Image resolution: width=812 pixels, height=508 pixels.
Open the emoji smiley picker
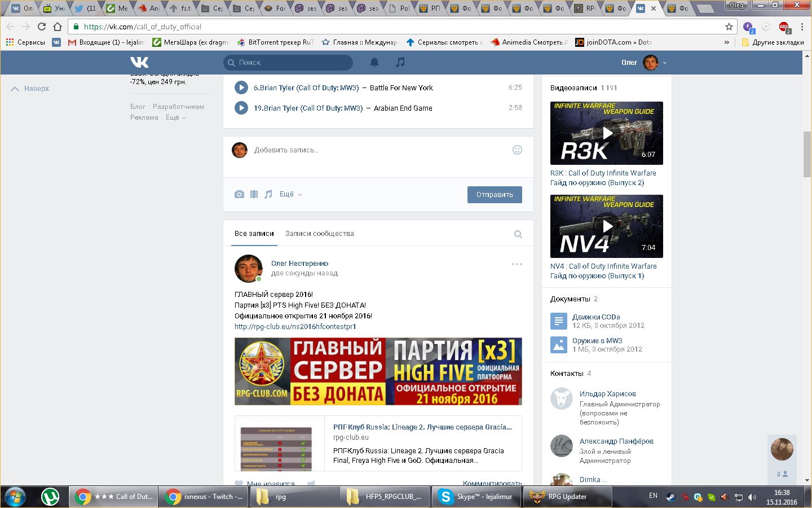click(517, 150)
